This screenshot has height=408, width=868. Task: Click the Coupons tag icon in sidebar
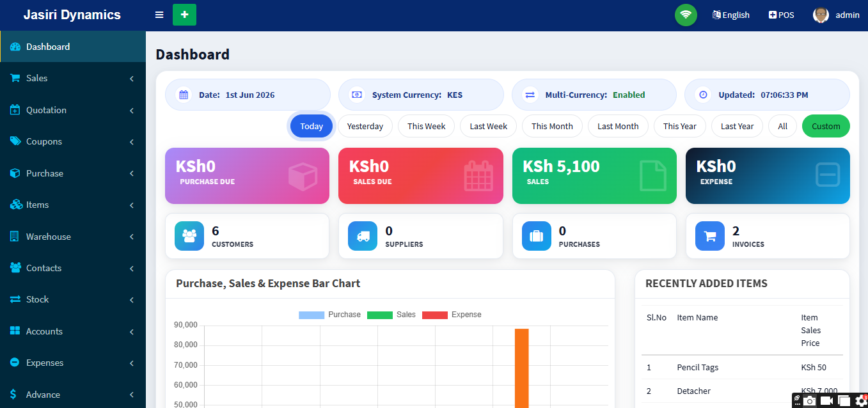[15, 141]
